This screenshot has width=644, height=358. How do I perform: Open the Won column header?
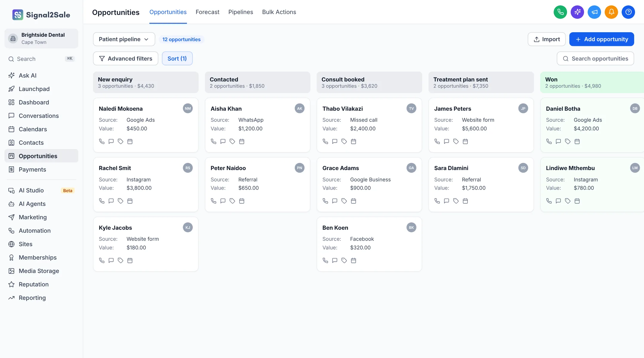pyautogui.click(x=592, y=82)
